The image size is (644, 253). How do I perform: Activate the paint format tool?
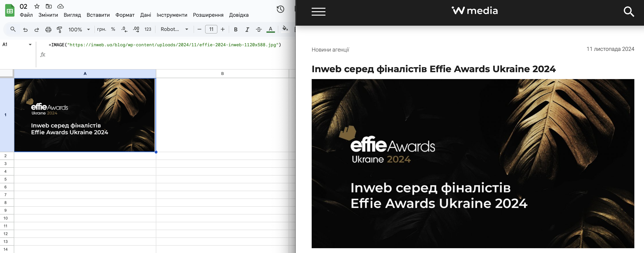point(59,29)
